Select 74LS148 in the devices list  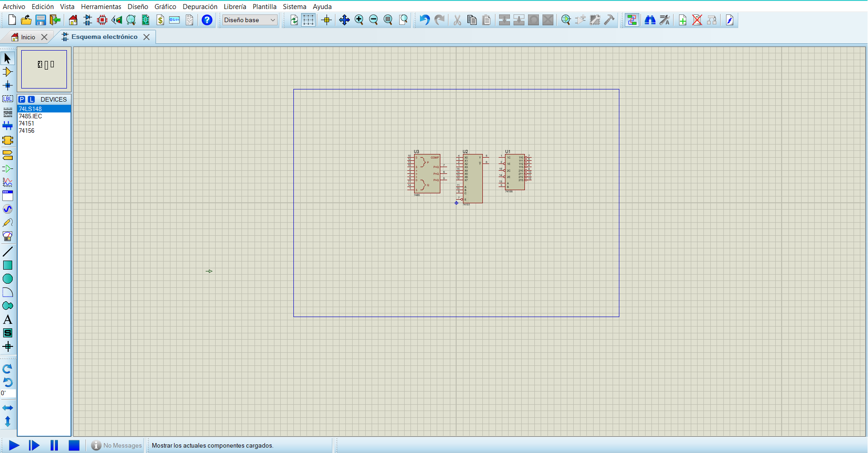click(x=44, y=109)
